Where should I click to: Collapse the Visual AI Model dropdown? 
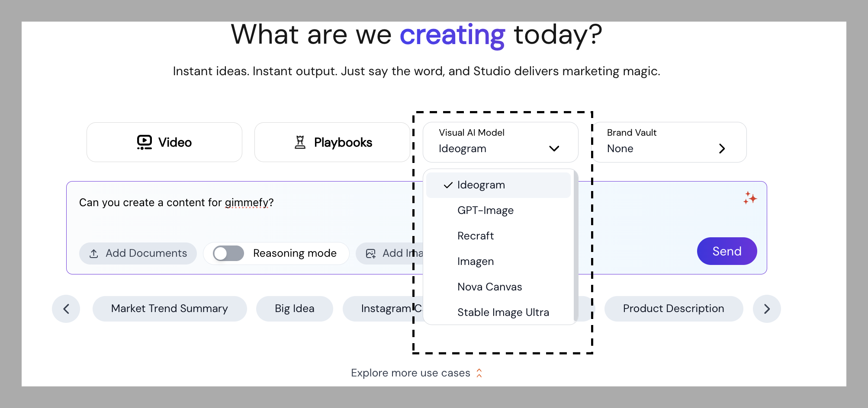[554, 149]
